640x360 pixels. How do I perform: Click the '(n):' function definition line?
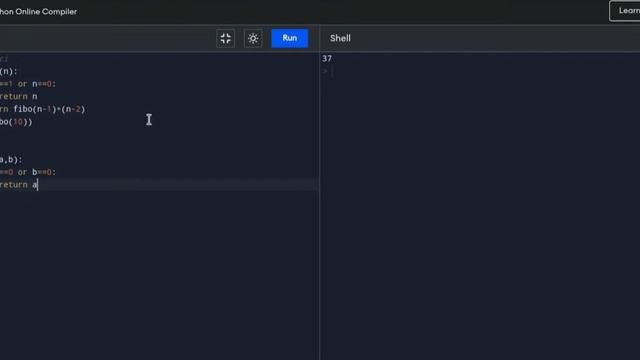9,71
